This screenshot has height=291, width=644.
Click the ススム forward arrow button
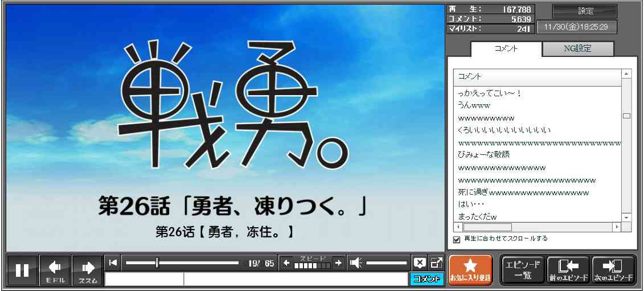point(88,270)
